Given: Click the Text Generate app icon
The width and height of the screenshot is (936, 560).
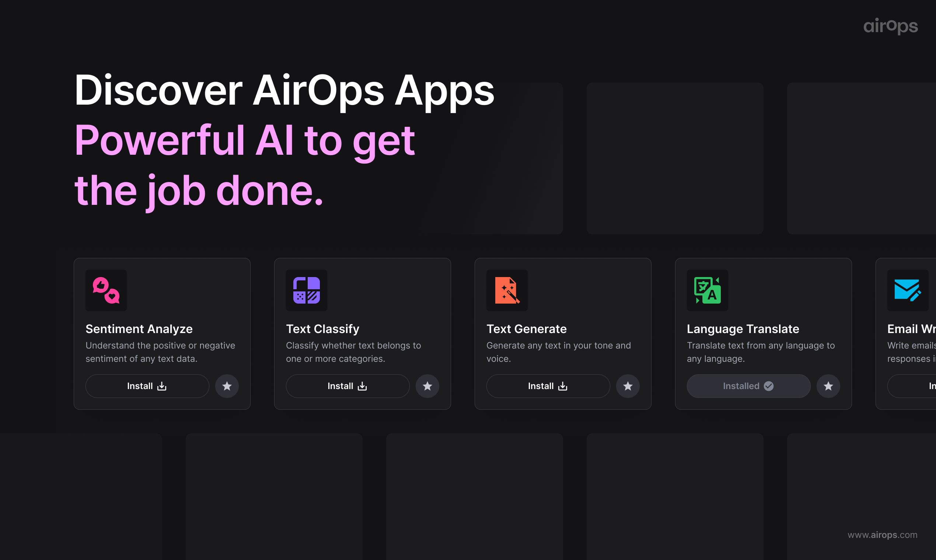Looking at the screenshot, I should pos(507,291).
